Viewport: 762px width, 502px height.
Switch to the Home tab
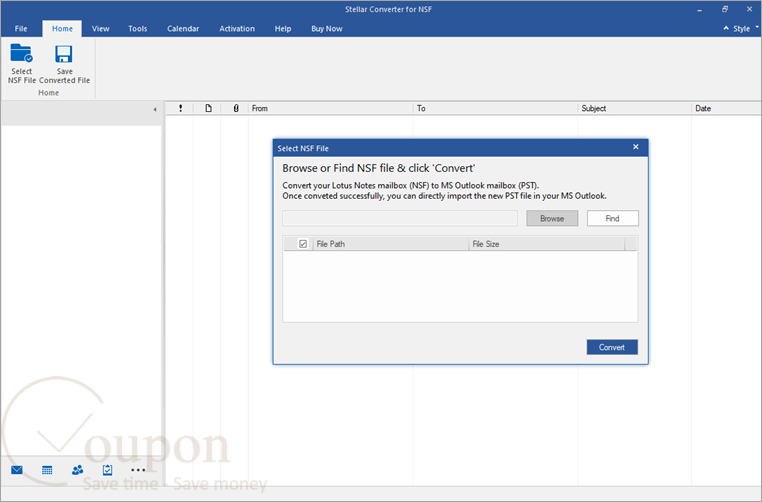coord(62,29)
